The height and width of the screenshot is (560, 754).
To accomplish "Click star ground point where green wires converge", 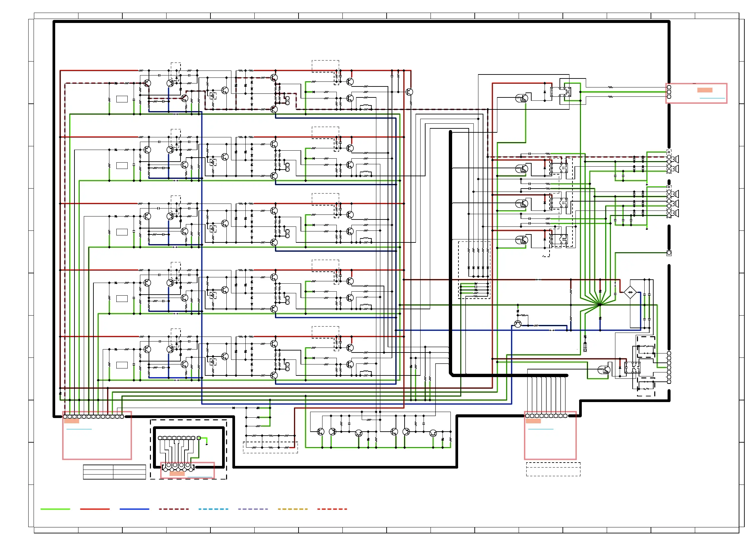I will 599,305.
